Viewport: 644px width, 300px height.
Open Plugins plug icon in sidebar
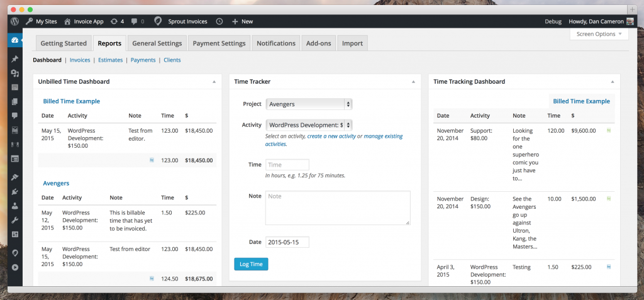click(x=15, y=192)
